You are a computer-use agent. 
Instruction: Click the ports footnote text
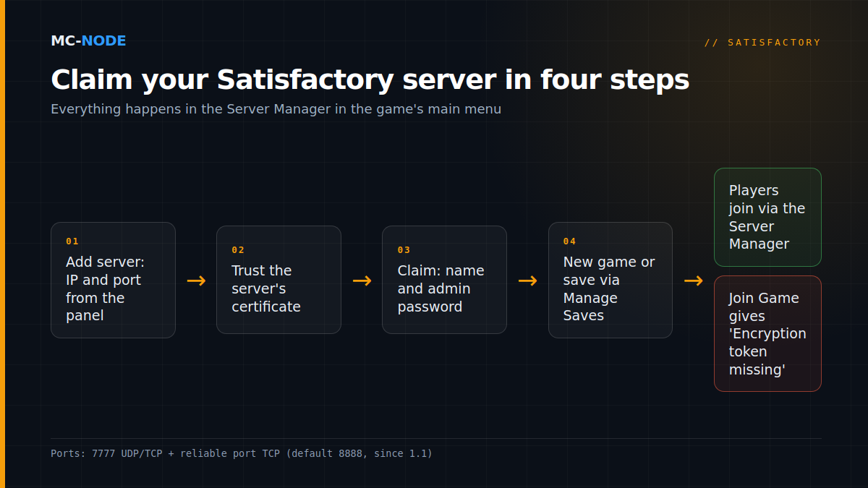point(242,453)
